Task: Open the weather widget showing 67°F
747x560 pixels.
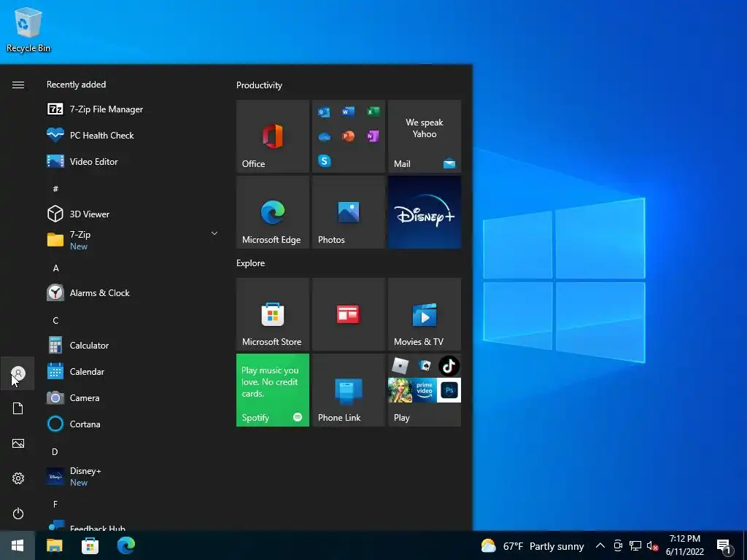Action: pyautogui.click(x=532, y=545)
